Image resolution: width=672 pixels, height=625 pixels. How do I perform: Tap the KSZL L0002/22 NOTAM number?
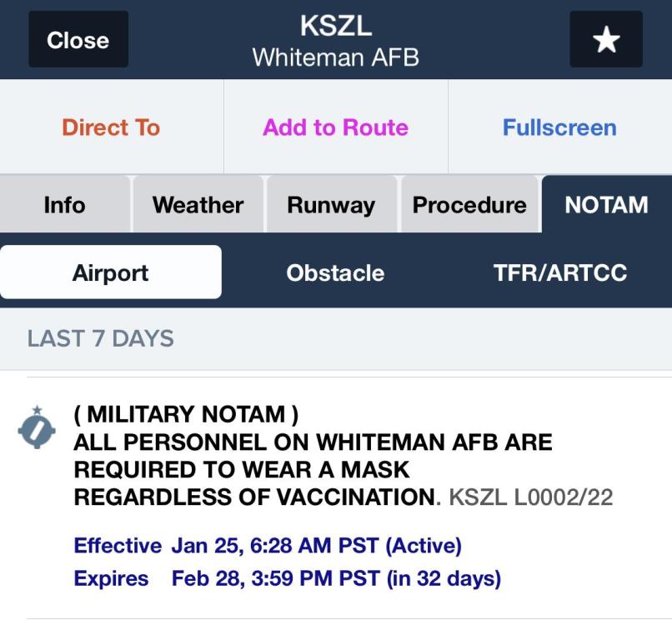coord(531,497)
